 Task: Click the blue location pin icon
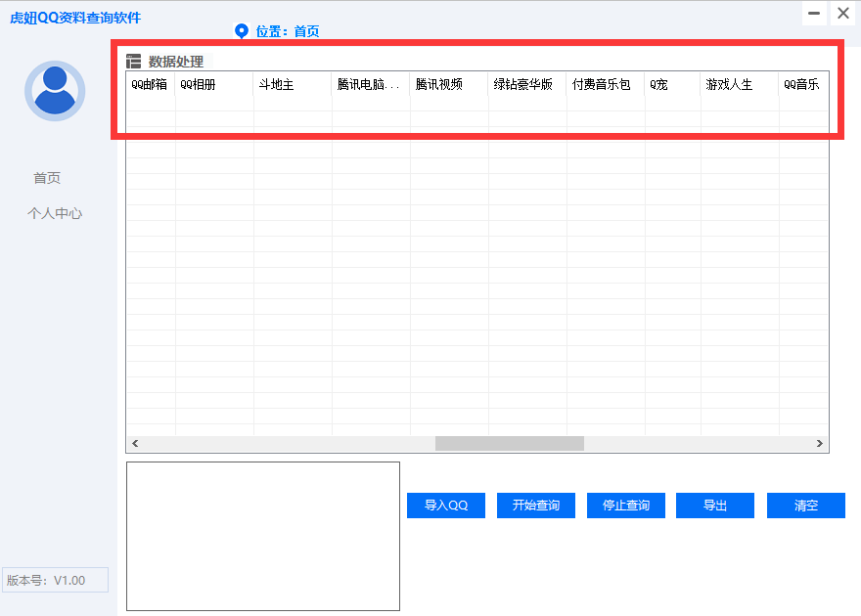[242, 31]
